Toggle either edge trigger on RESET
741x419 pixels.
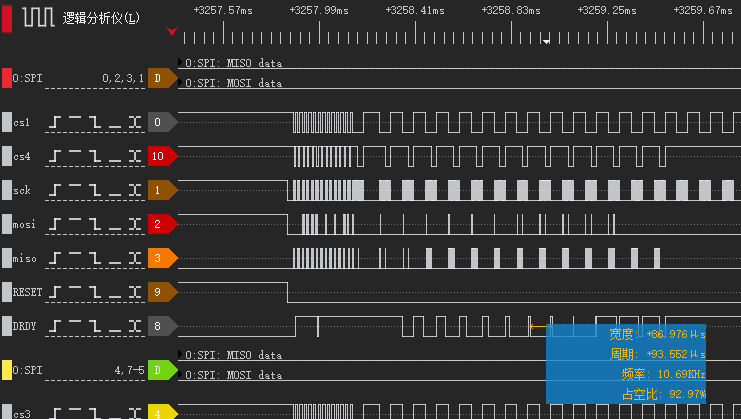tap(135, 292)
